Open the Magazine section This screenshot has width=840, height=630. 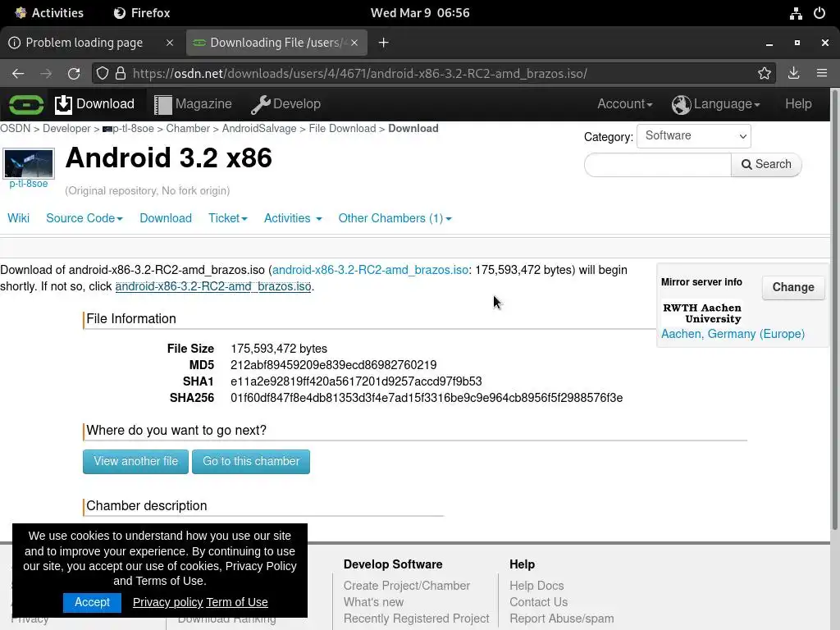point(193,104)
